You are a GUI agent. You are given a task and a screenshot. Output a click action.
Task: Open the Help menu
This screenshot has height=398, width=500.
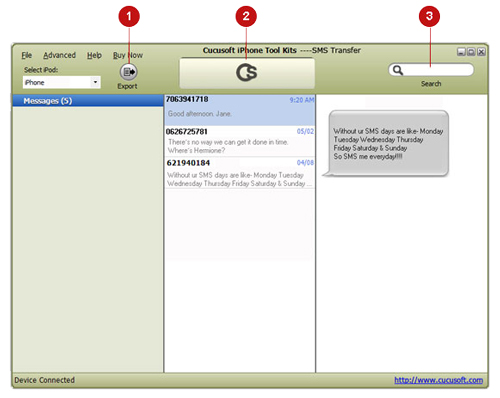(x=94, y=55)
